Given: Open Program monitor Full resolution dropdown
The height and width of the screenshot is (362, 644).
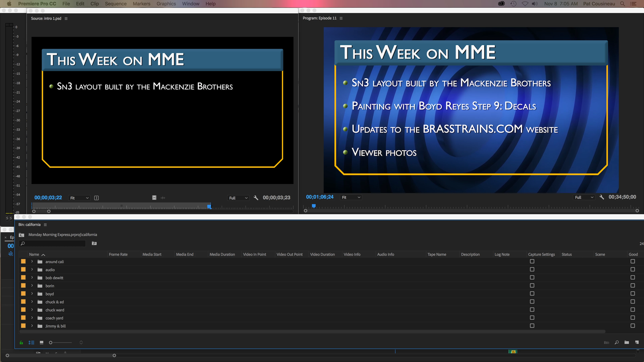Looking at the screenshot, I should (584, 197).
